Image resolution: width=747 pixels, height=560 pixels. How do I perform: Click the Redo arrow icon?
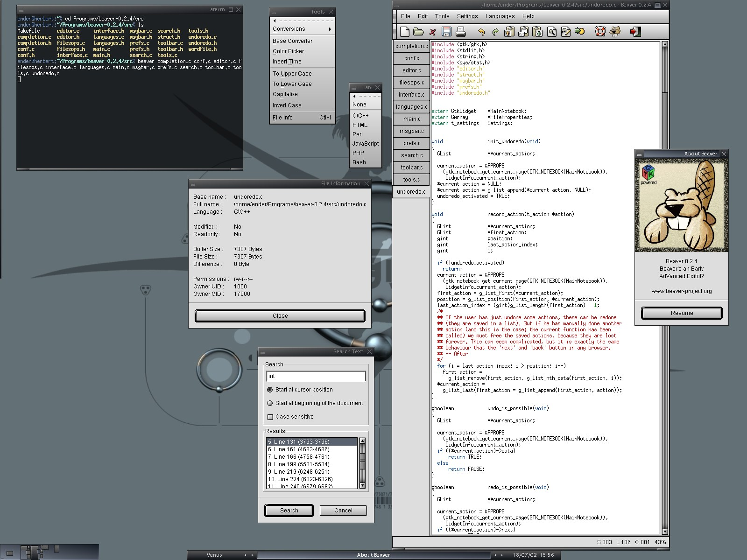click(x=495, y=32)
